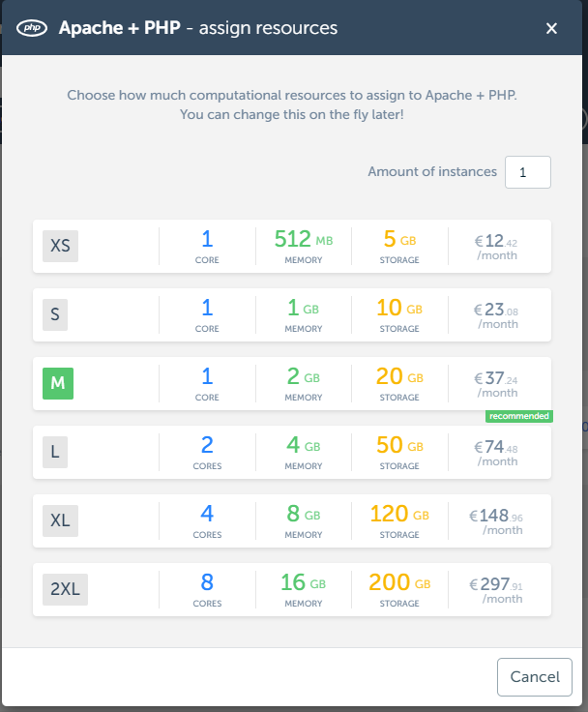Choose the €37.24/month recommended plan

496,384
